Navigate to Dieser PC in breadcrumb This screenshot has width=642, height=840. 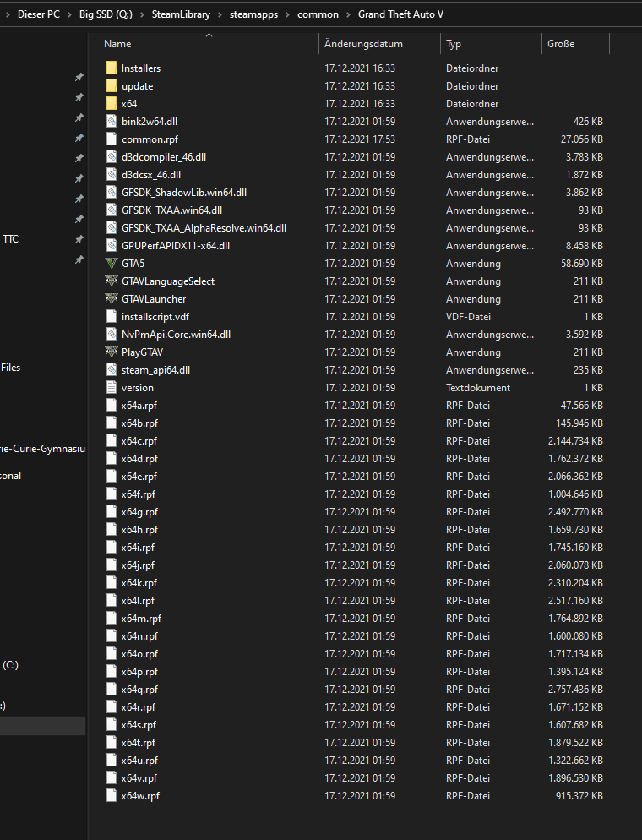39,14
